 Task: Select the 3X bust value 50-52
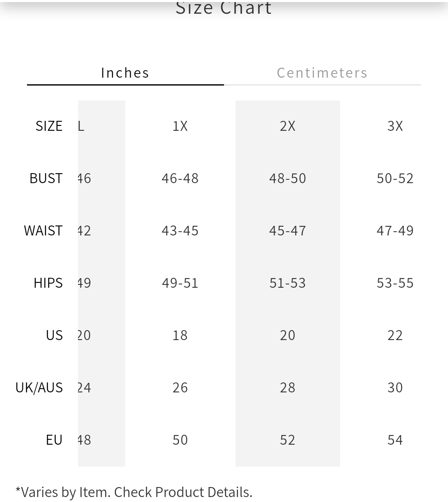pyautogui.click(x=395, y=178)
